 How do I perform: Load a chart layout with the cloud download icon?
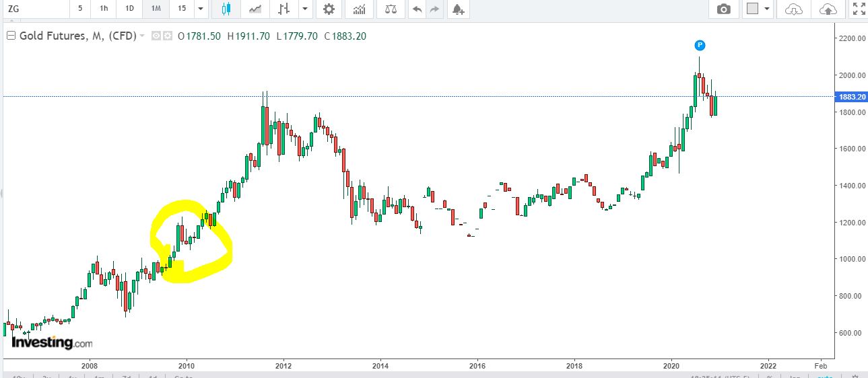[x=794, y=9]
